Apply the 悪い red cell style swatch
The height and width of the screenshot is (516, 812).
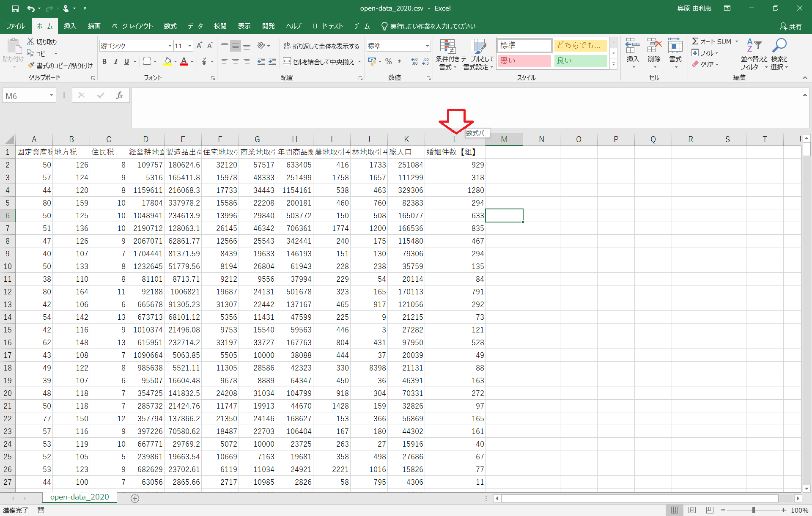click(524, 61)
